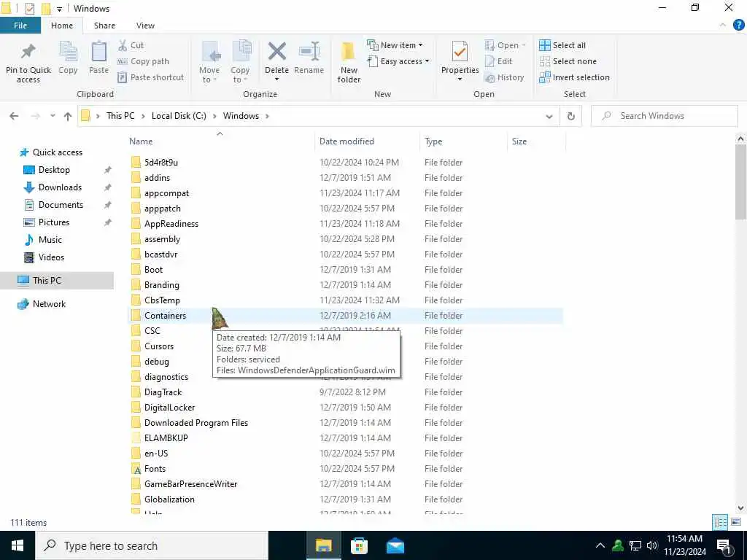
Task: Click Local Disk (C:) breadcrumb
Action: click(179, 116)
